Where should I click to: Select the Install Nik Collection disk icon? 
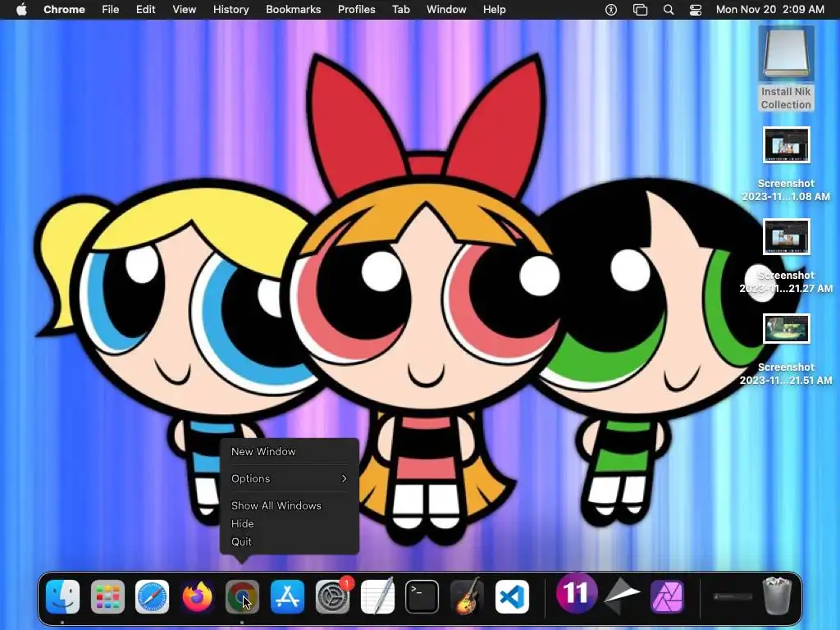(x=786, y=53)
